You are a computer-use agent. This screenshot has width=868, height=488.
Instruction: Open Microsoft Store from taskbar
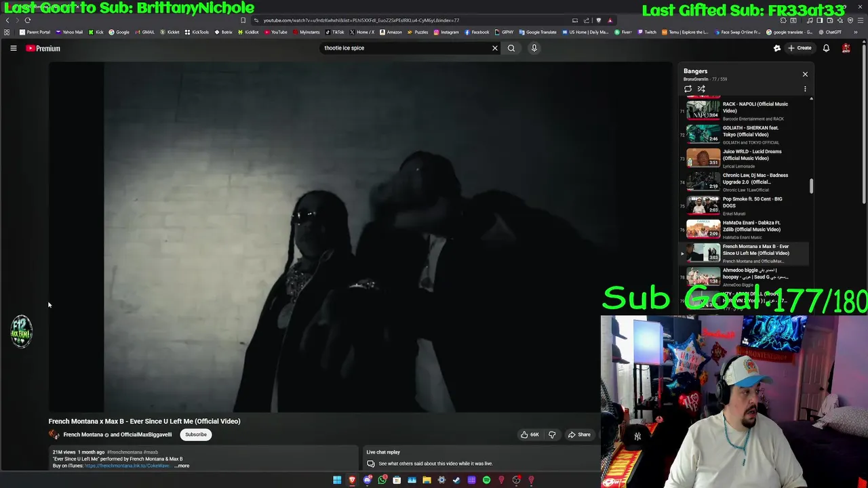pos(397,480)
